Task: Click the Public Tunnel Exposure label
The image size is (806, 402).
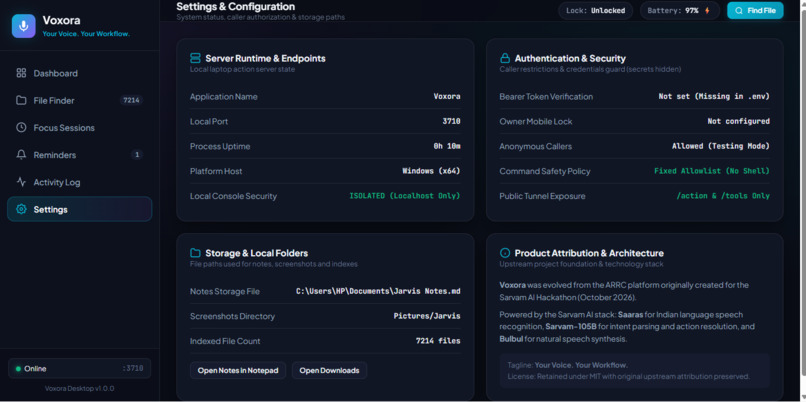Action: 542,196
